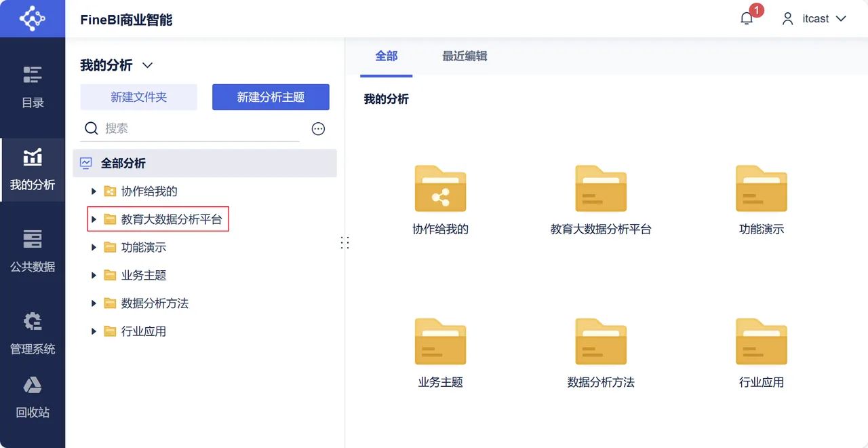Open the large 行业应用 folder
868x448 pixels.
(x=762, y=341)
